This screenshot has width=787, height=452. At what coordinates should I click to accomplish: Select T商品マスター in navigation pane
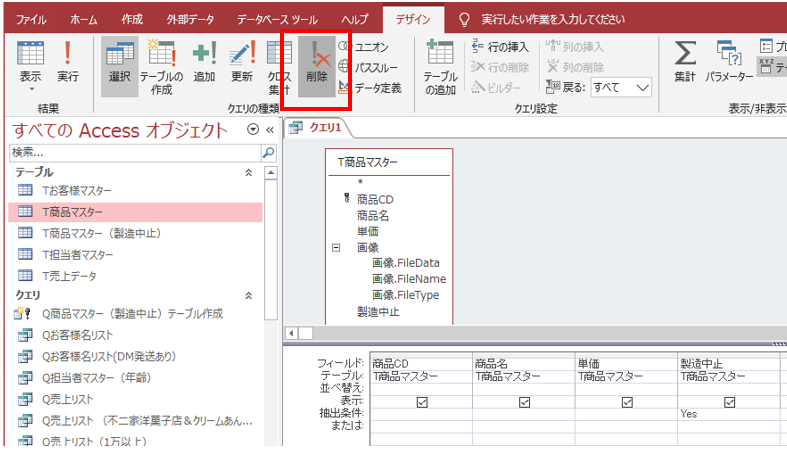click(136, 212)
